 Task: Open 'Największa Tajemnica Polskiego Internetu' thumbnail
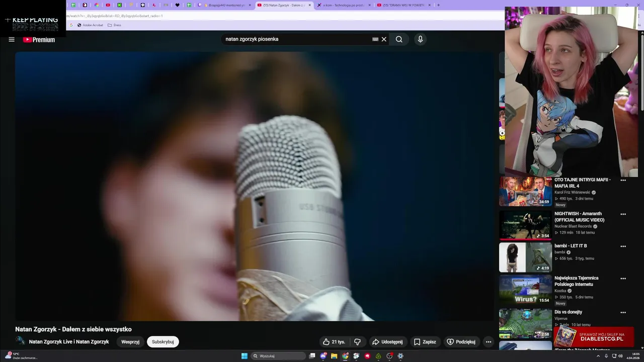[x=525, y=290]
